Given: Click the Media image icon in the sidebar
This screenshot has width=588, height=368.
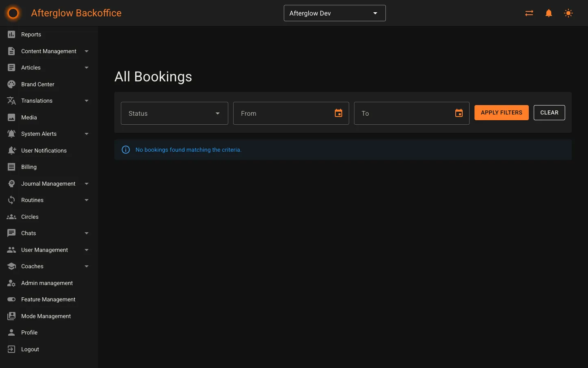Looking at the screenshot, I should click(12, 117).
